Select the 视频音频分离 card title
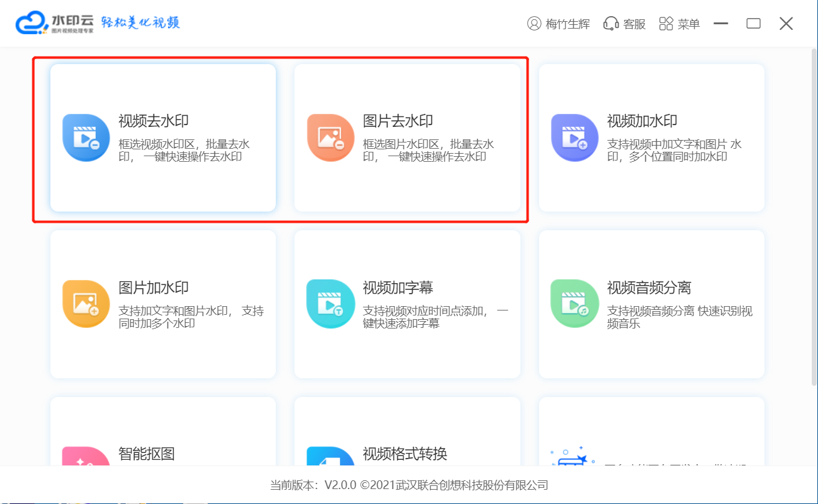 649,287
